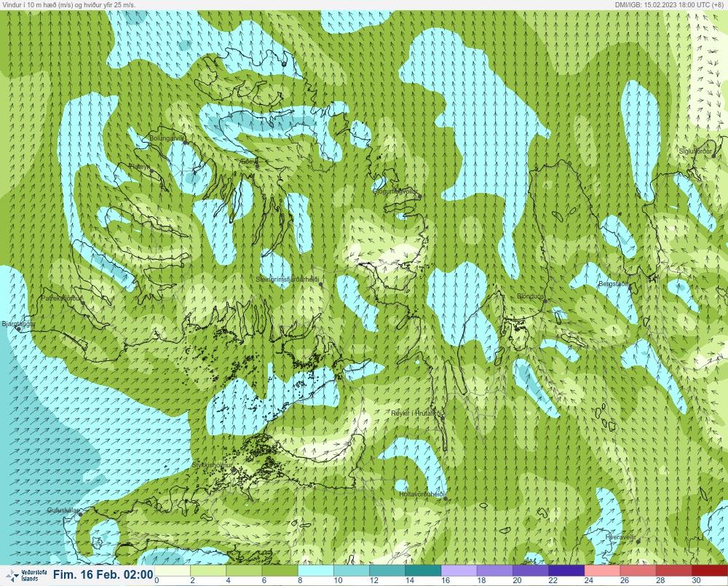
Task: Click the 0–2 m/s pale yellow swatch
Action: click(x=173, y=570)
